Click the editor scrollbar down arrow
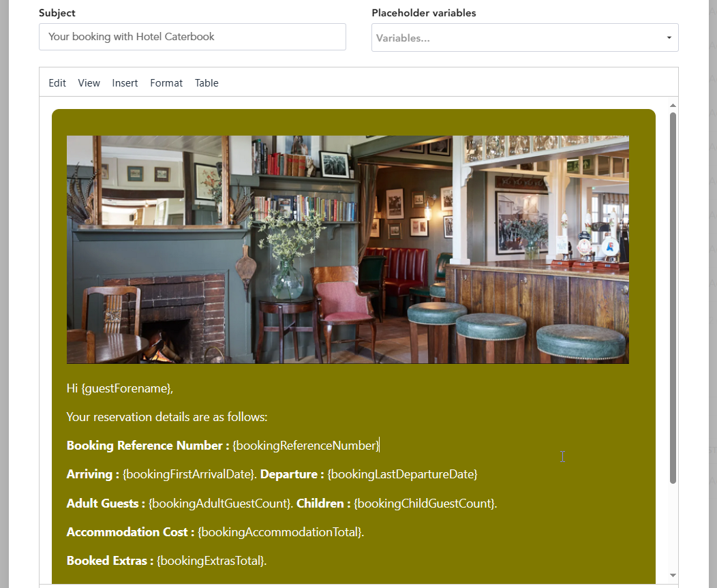The image size is (717, 588). pyautogui.click(x=673, y=575)
